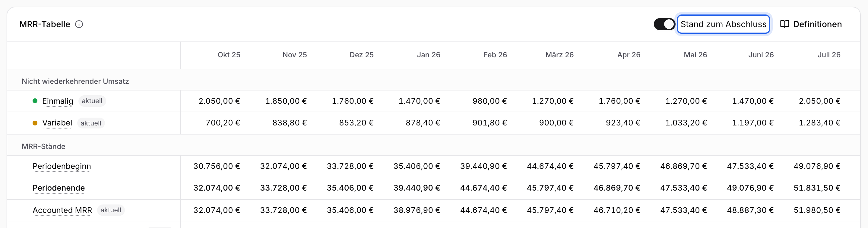This screenshot has height=228, width=868.
Task: Click the Accounted MRR row label
Action: pyautogui.click(x=62, y=210)
